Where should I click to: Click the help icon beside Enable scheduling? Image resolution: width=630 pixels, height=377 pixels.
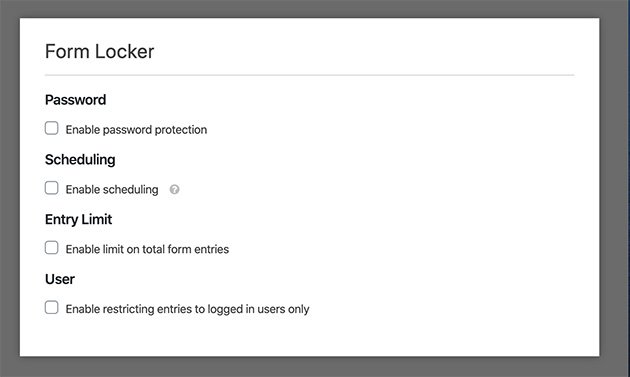click(174, 189)
